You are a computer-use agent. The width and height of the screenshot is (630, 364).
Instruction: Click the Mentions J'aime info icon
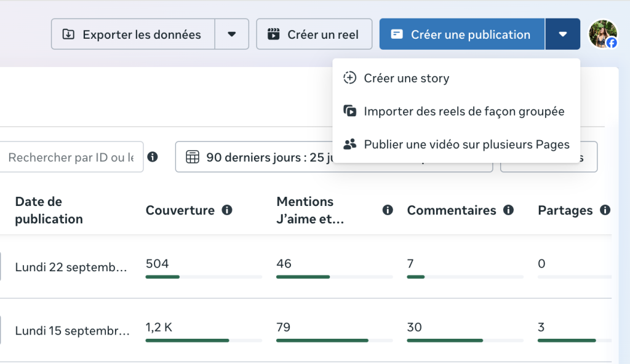pos(388,210)
